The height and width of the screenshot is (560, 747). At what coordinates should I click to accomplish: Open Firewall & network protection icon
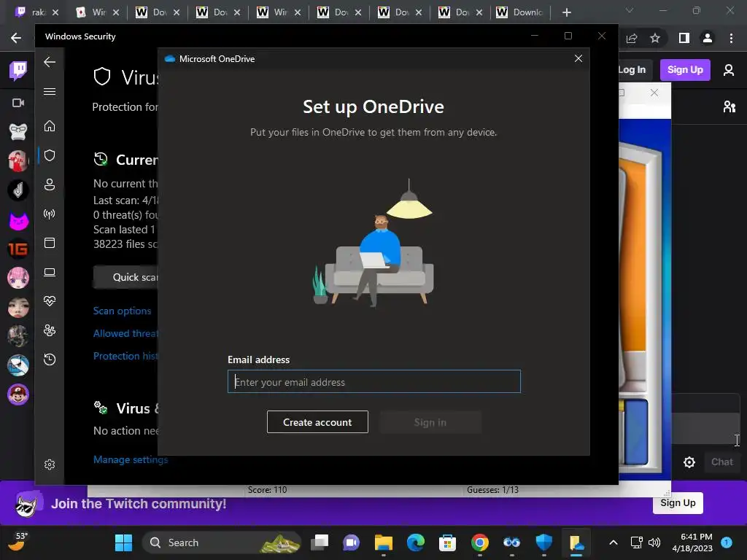pos(50,214)
